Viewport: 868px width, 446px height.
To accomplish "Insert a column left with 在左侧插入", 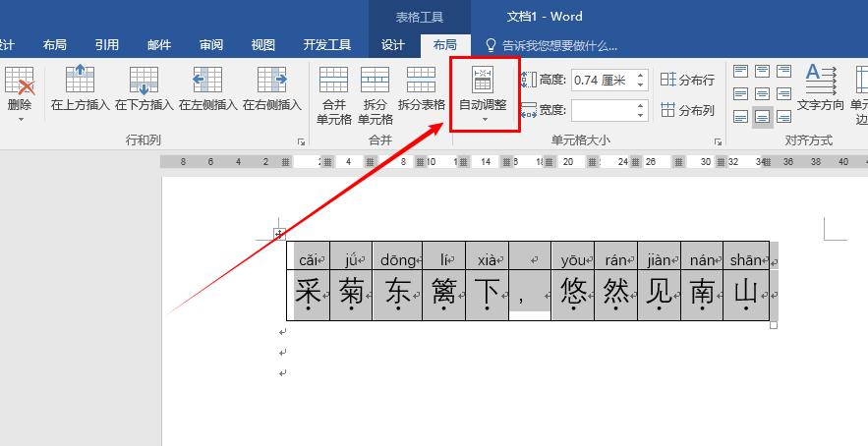I will coord(207,87).
